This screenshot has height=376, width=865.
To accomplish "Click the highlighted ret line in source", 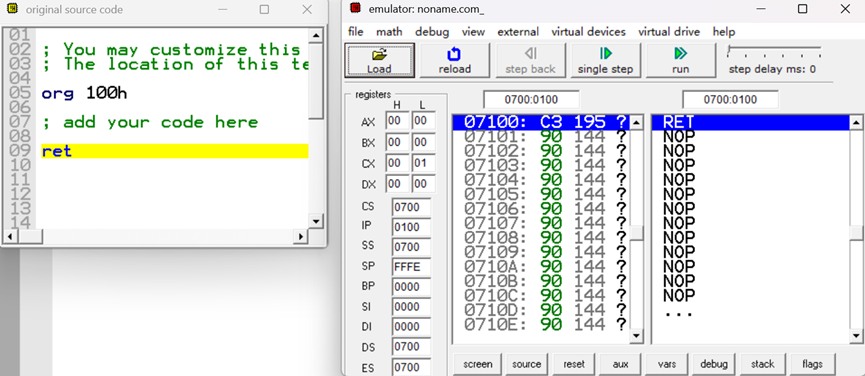I will (x=174, y=151).
